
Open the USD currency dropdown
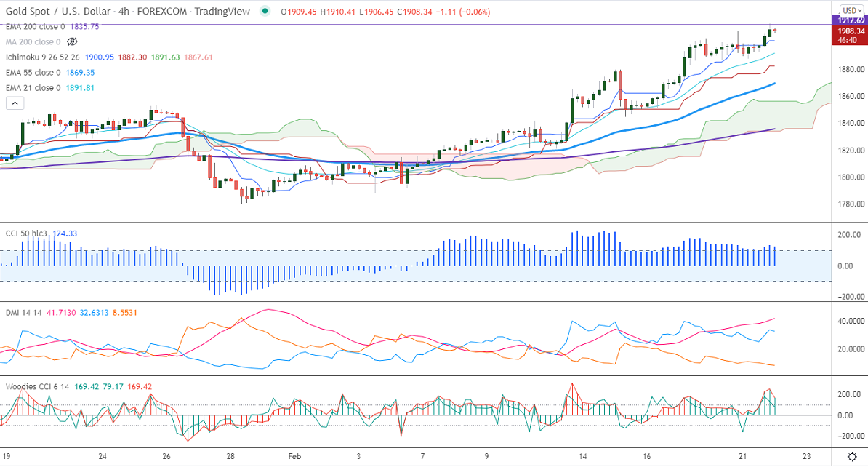pos(851,10)
